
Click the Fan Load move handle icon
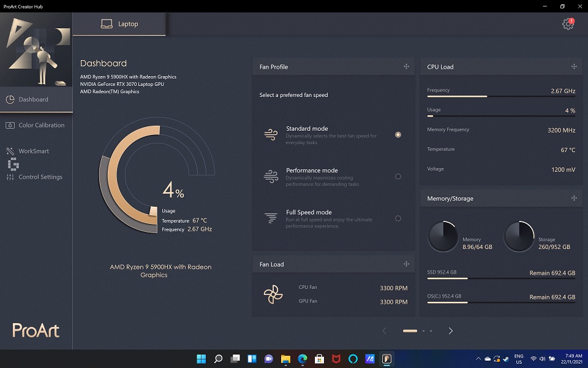tap(406, 264)
